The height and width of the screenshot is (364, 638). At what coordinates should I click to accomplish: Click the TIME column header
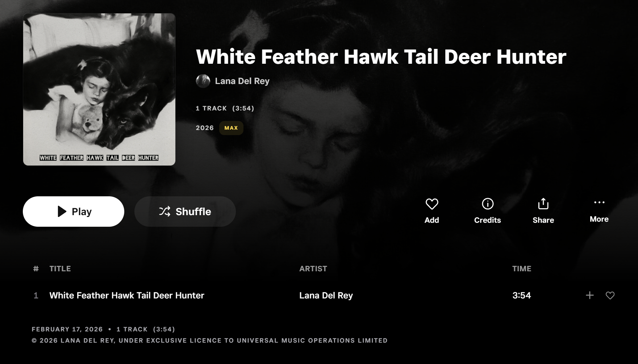[522, 269]
